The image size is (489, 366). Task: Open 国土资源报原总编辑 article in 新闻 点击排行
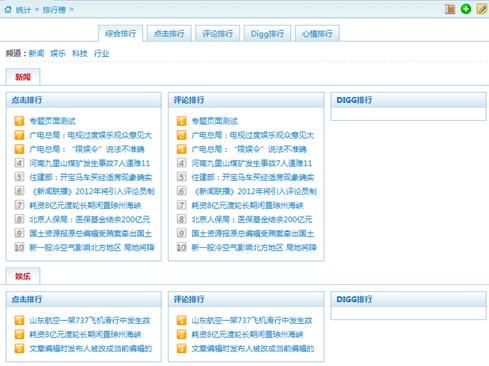tap(91, 233)
